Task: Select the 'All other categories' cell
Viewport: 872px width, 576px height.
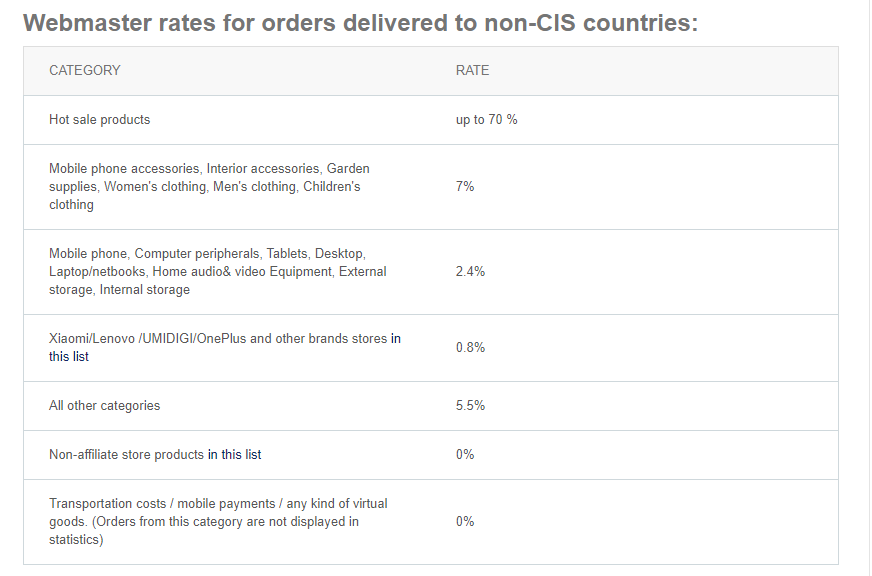Action: click(105, 406)
